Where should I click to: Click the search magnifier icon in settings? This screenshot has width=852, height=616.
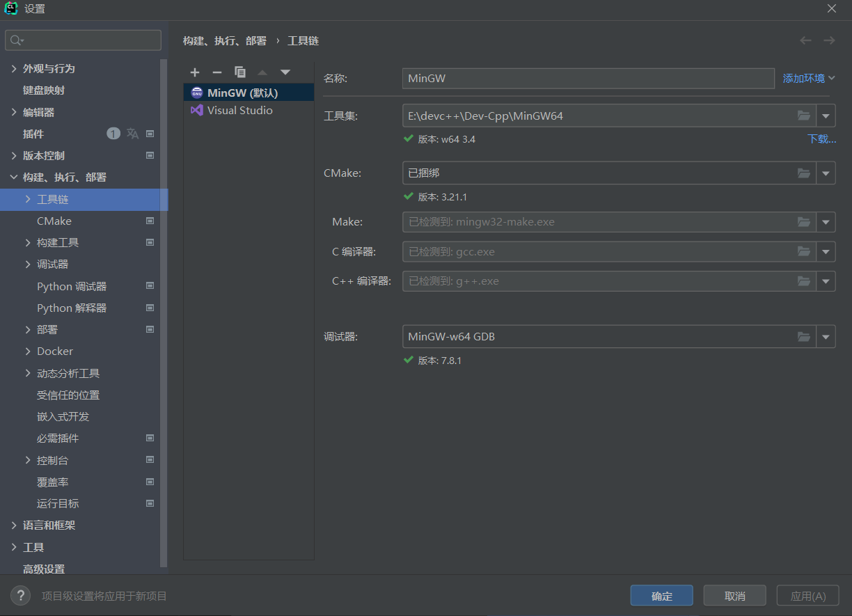[17, 40]
